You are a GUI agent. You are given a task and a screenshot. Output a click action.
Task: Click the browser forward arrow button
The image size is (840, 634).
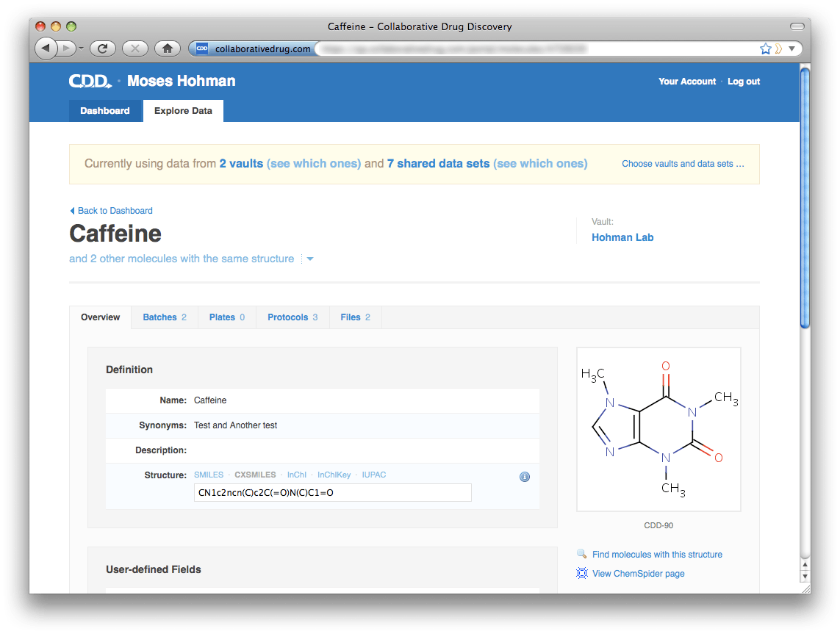point(66,48)
